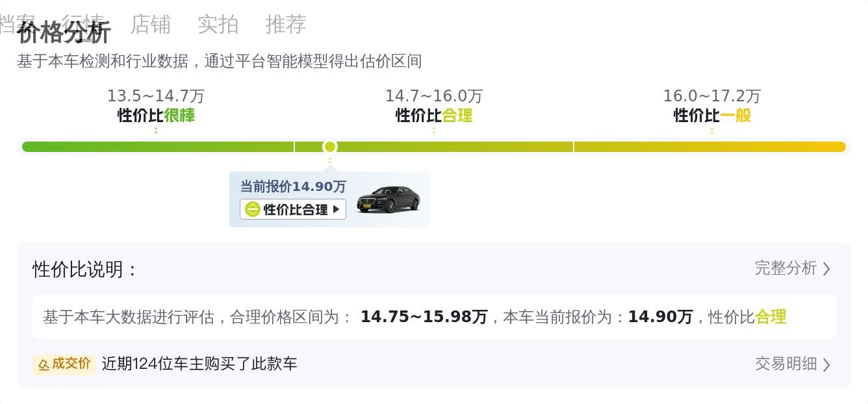Open the 完整分析 link
The image size is (868, 404).
coord(785,268)
